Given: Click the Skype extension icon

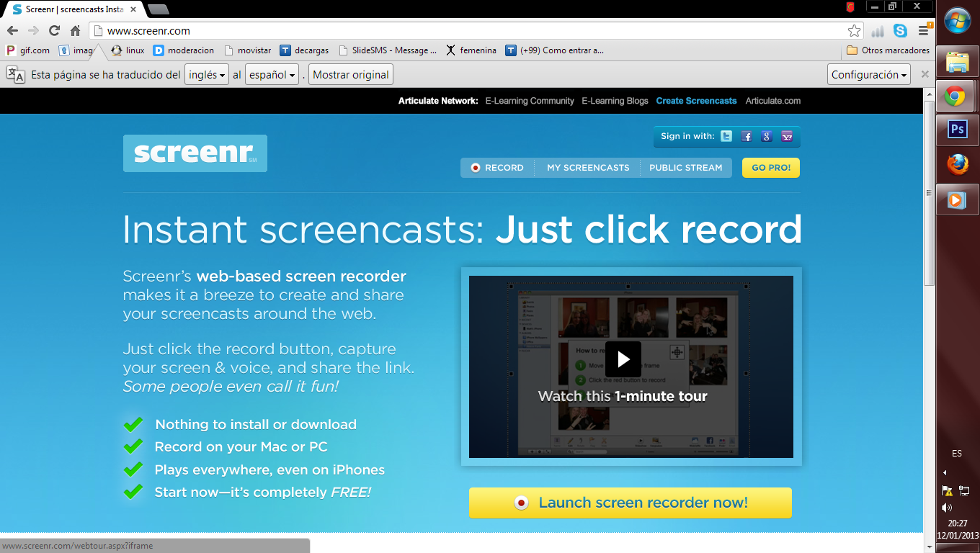Looking at the screenshot, I should (x=900, y=31).
